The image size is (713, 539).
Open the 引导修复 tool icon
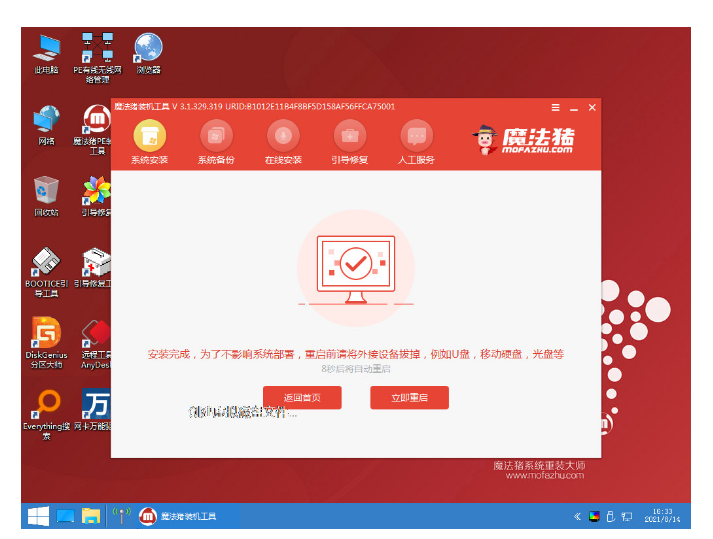coord(349,135)
